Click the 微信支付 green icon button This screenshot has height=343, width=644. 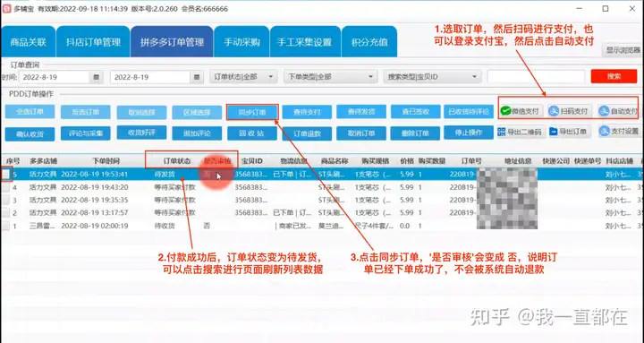521,111
